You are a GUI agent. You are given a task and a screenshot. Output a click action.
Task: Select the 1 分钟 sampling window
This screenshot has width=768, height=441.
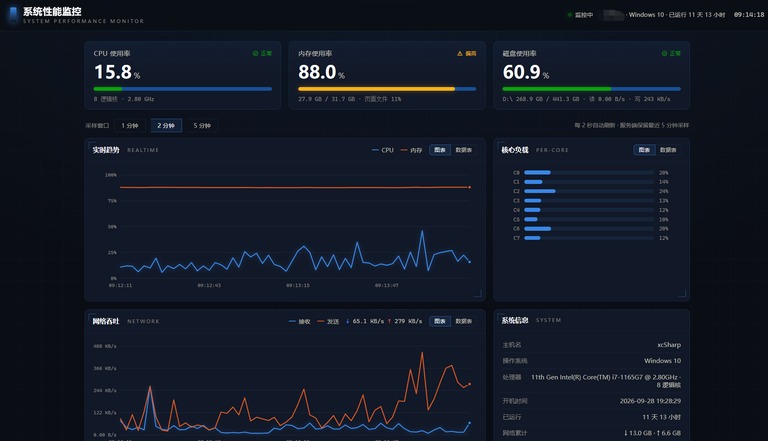coord(130,125)
